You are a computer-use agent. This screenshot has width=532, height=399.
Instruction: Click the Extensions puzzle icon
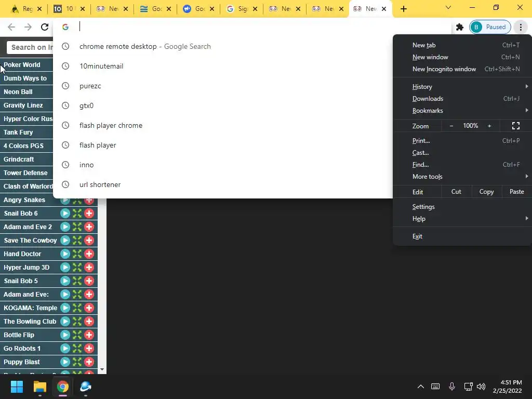coord(460,27)
